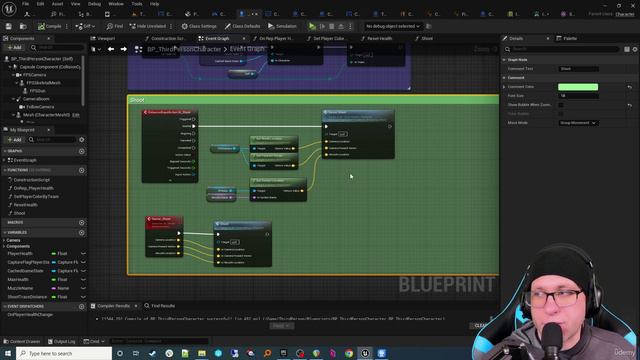The height and width of the screenshot is (360, 640).
Task: Open Details property matrix grid icon
Action: (627, 49)
